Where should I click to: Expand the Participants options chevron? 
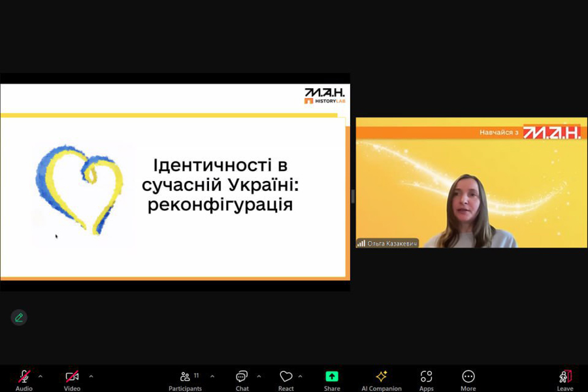(x=212, y=376)
